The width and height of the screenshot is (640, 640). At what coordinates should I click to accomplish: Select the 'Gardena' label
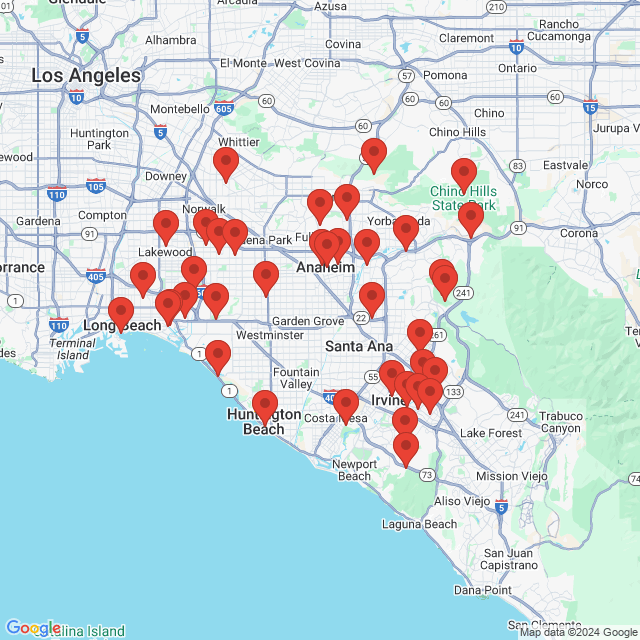coord(38,221)
